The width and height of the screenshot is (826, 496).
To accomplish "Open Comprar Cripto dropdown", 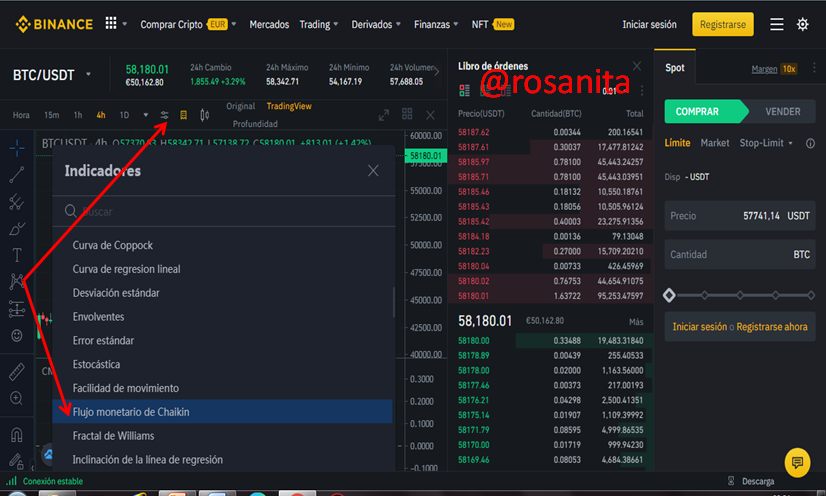I will (188, 25).
